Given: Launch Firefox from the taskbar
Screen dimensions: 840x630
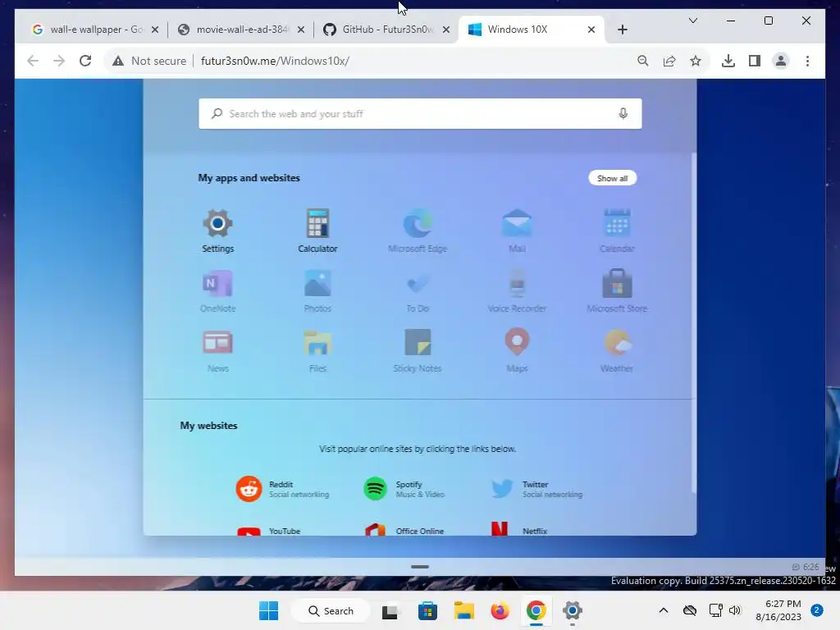Looking at the screenshot, I should (x=500, y=610).
